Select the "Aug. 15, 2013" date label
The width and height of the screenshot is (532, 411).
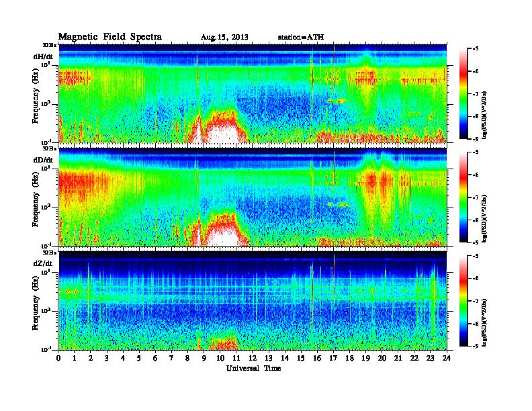coord(224,37)
